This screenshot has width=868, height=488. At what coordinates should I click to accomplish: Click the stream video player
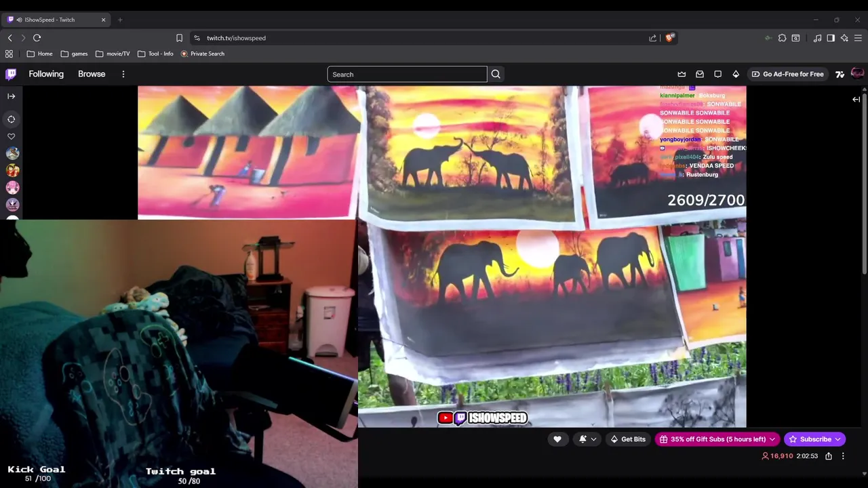click(441, 256)
